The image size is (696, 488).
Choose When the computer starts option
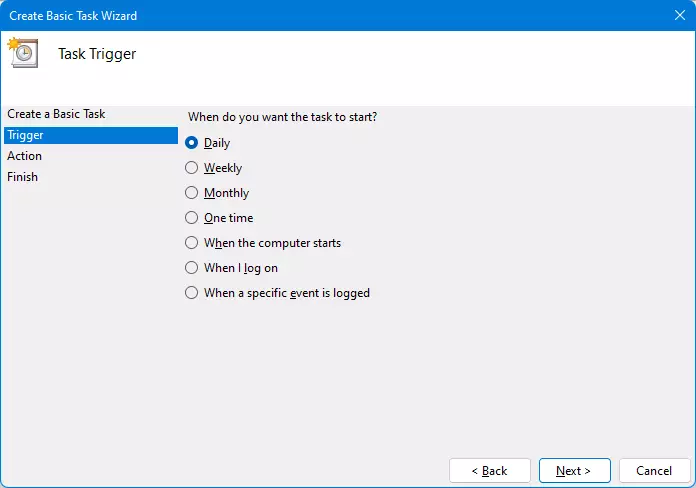[192, 243]
